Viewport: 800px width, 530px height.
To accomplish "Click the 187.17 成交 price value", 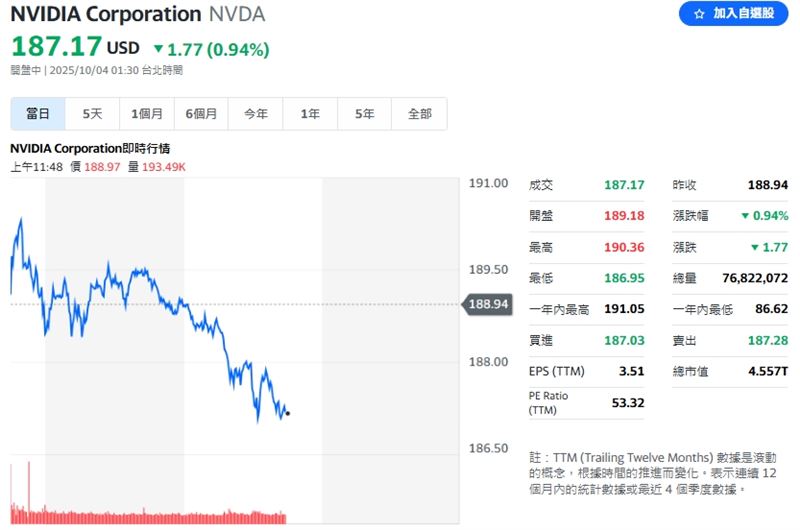I will (624, 186).
